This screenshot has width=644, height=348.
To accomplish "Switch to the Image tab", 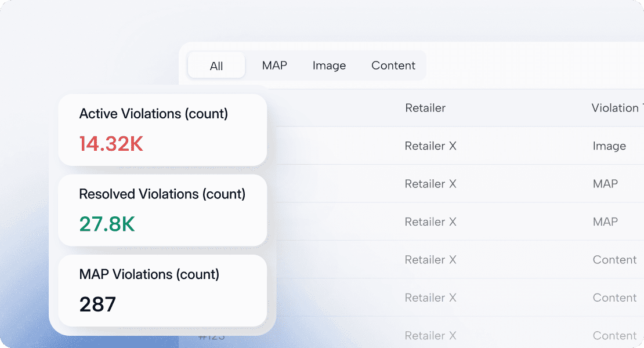I will pyautogui.click(x=329, y=65).
